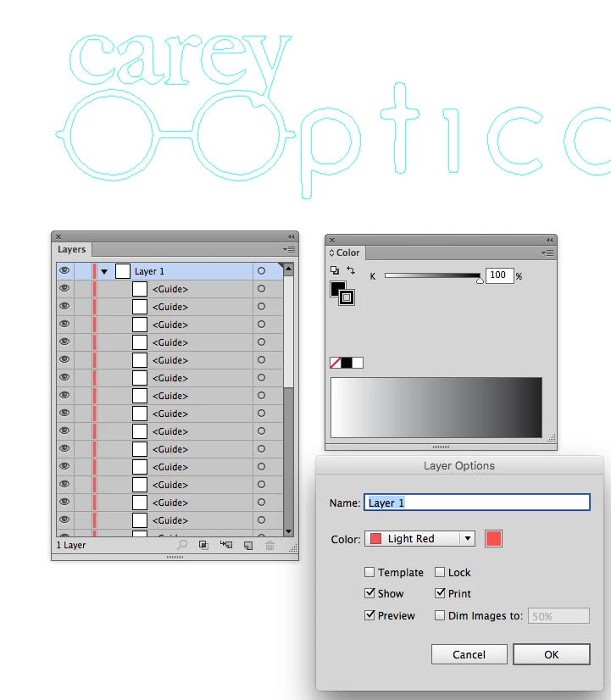Collapse Layer 1 with the disclosure triangle
The width and height of the screenshot is (611, 700).
(x=104, y=271)
